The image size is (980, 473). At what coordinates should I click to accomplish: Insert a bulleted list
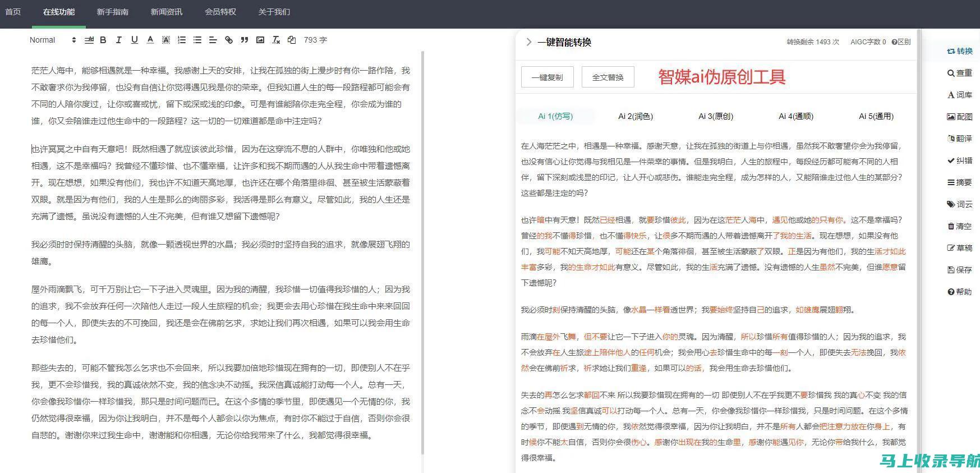[197, 40]
